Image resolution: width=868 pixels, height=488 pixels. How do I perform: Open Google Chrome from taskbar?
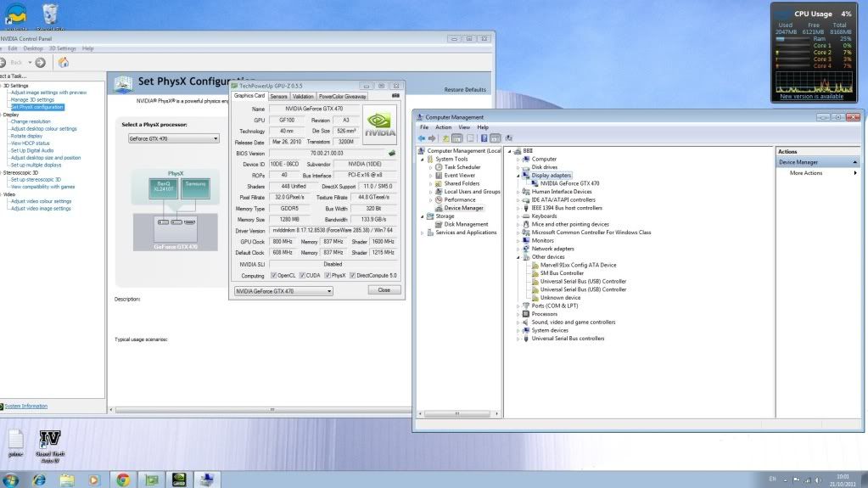point(123,480)
